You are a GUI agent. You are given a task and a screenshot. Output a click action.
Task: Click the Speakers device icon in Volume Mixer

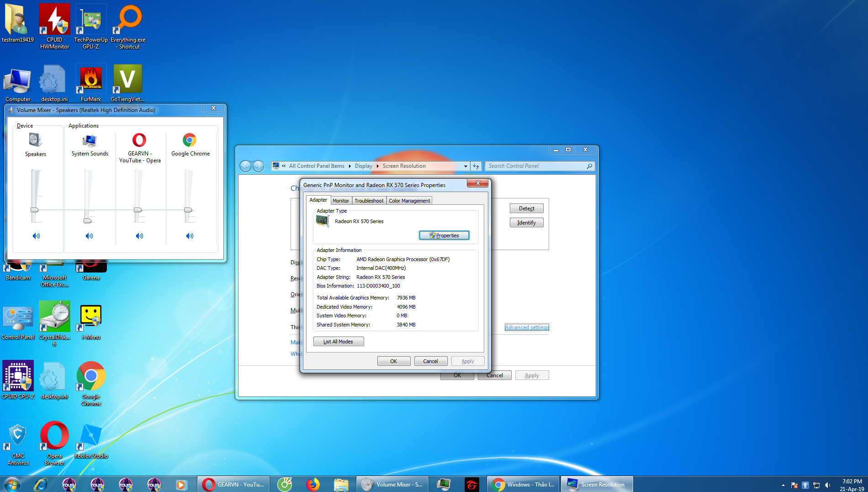[x=35, y=140]
